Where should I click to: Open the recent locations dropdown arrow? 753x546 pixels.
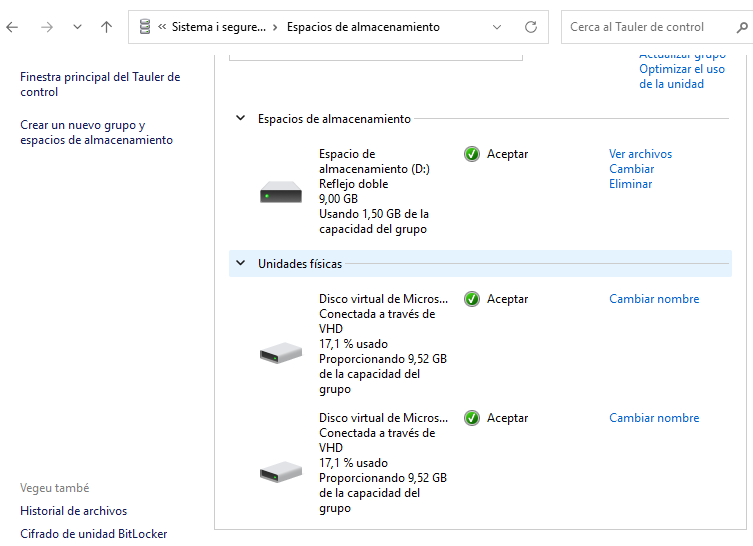point(77,27)
